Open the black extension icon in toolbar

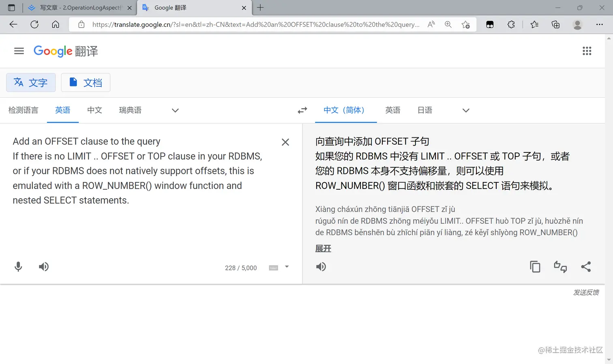pos(490,24)
